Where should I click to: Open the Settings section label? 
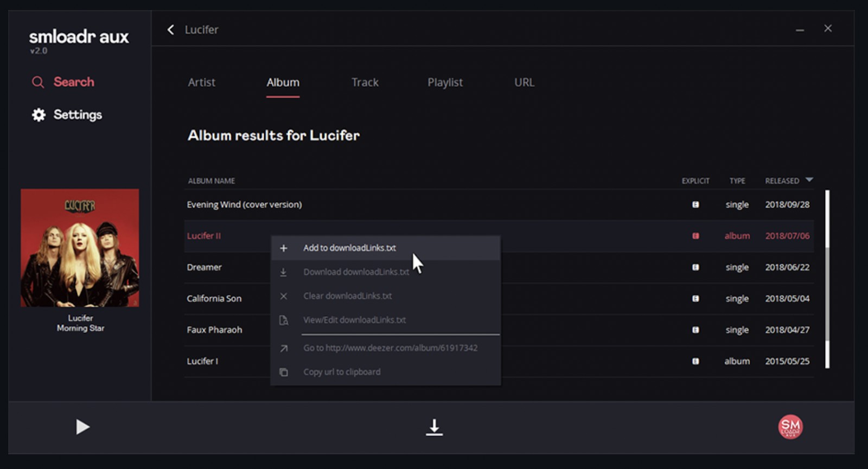(x=78, y=114)
